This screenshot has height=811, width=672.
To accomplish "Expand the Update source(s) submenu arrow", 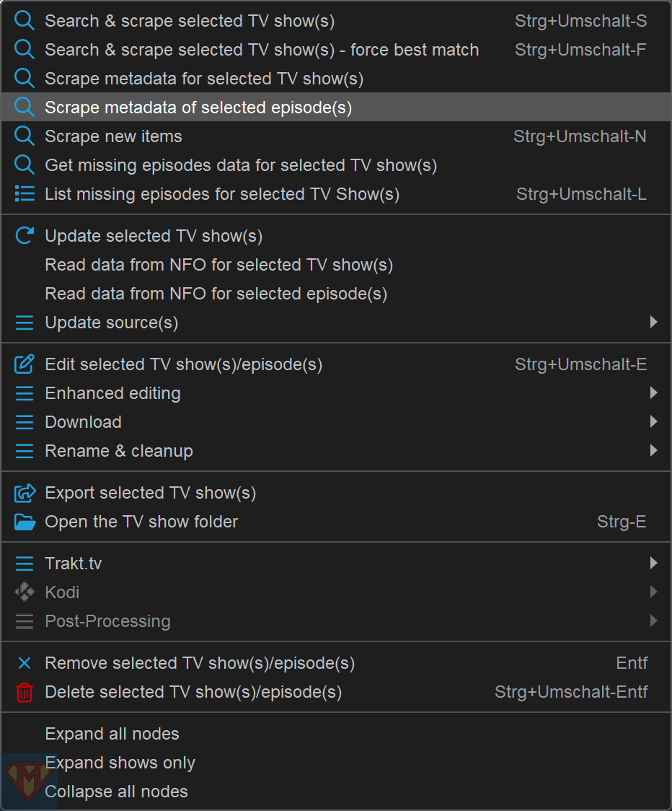I will pos(653,322).
